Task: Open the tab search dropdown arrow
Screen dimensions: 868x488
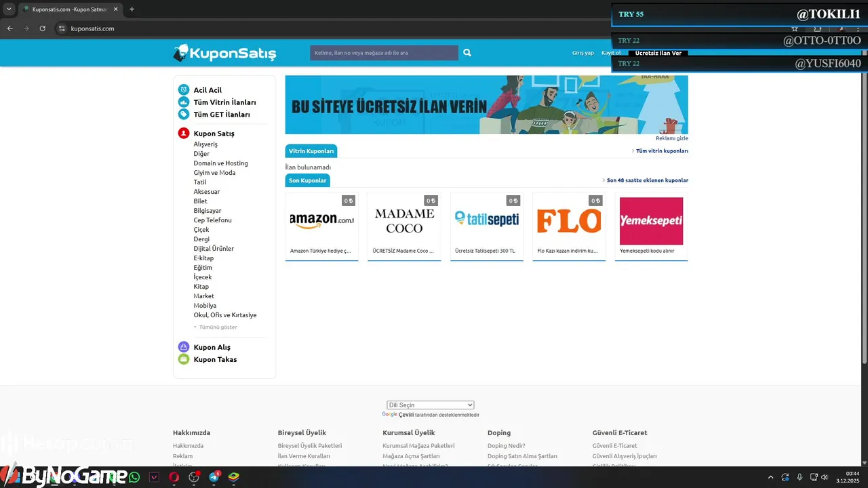Action: [x=9, y=9]
